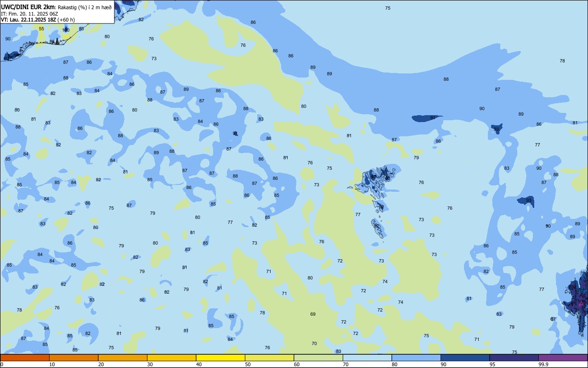Click the 30–40 legend color swatch

click(171, 357)
